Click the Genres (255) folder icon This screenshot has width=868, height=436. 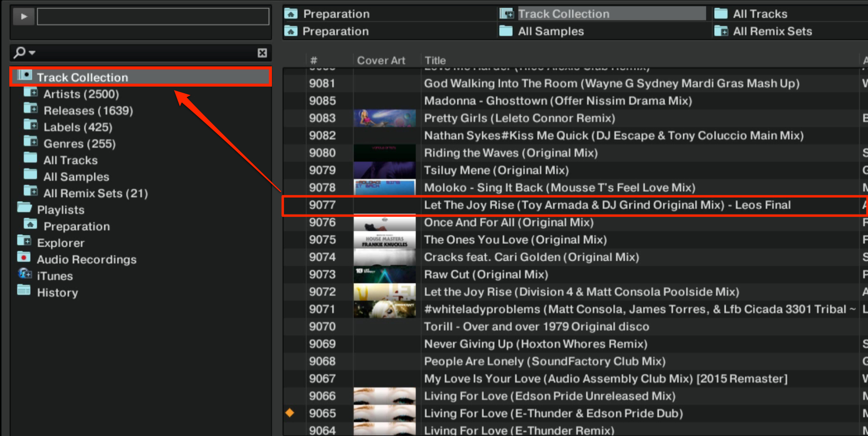coord(31,143)
